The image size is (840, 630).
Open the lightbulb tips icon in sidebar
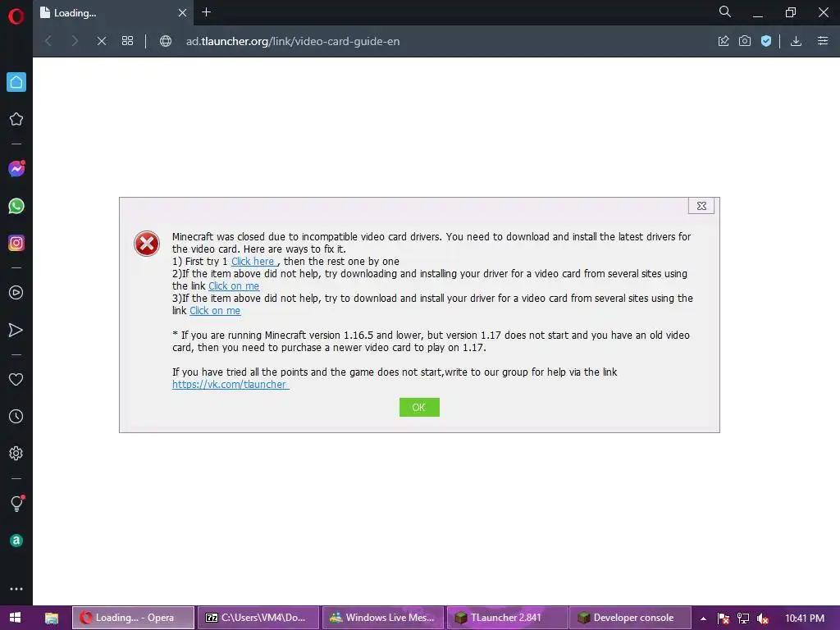pos(16,504)
